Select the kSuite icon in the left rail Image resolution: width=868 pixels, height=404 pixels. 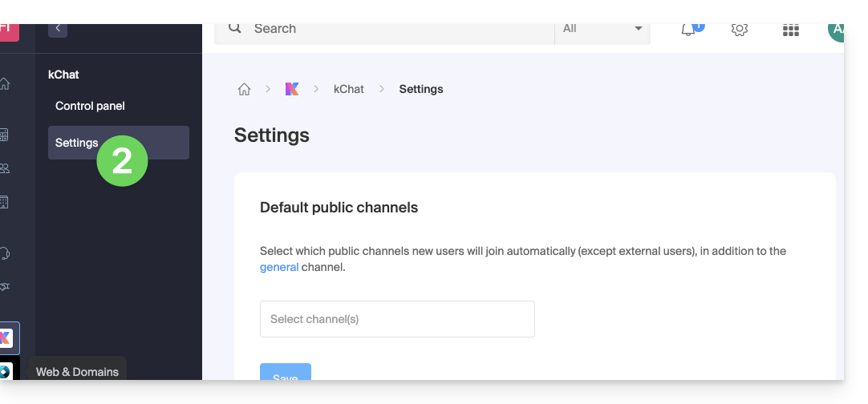point(6,337)
